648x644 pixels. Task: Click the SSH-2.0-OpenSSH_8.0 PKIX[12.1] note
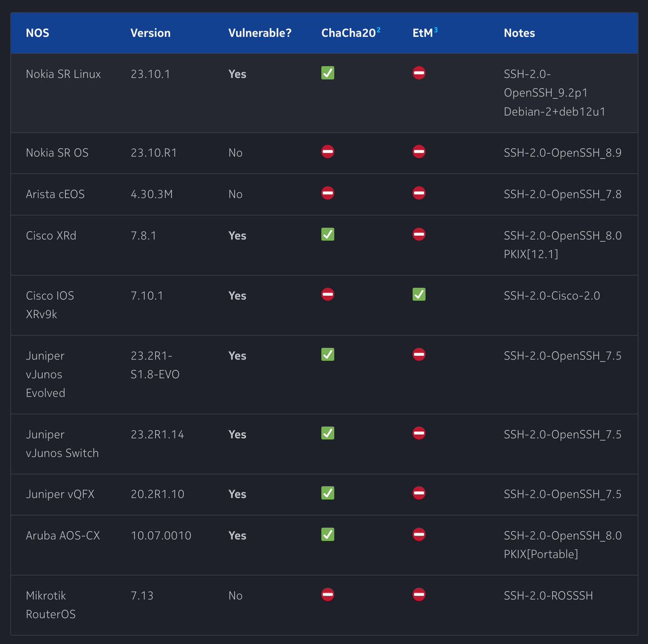pyautogui.click(x=563, y=245)
